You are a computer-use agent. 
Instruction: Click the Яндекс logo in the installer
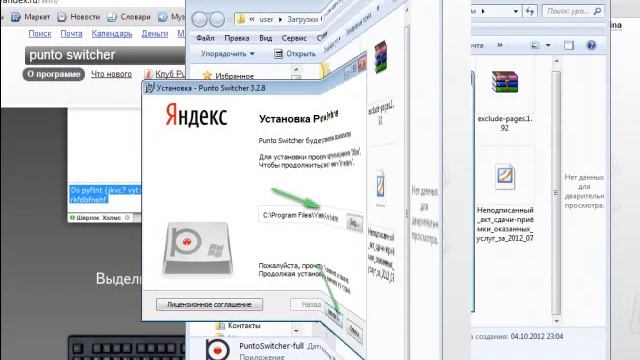[x=196, y=115]
